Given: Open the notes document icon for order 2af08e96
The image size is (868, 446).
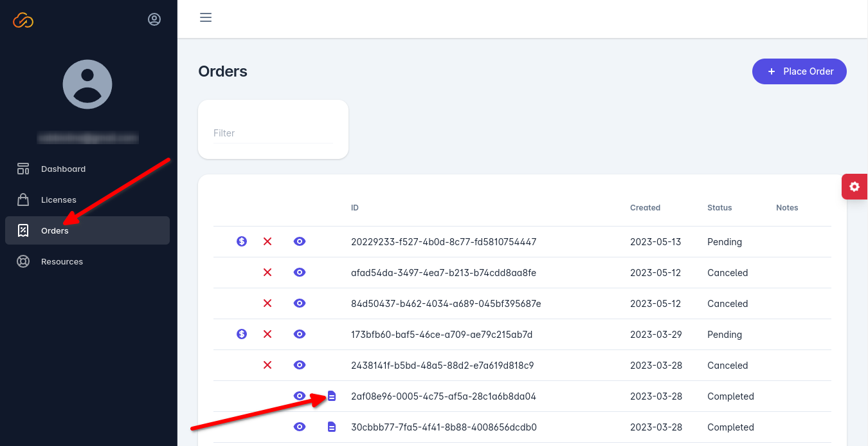Looking at the screenshot, I should coord(332,396).
